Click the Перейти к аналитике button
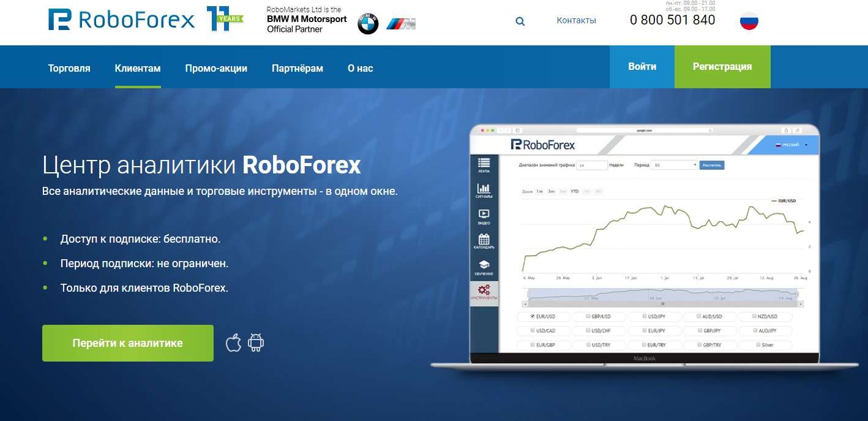Viewport: 868px width, 421px height. 128,343
